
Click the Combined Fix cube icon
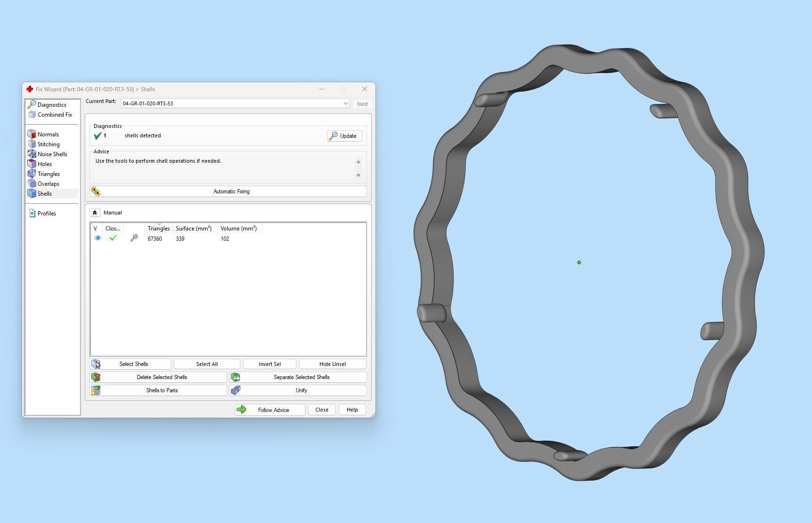(32, 114)
